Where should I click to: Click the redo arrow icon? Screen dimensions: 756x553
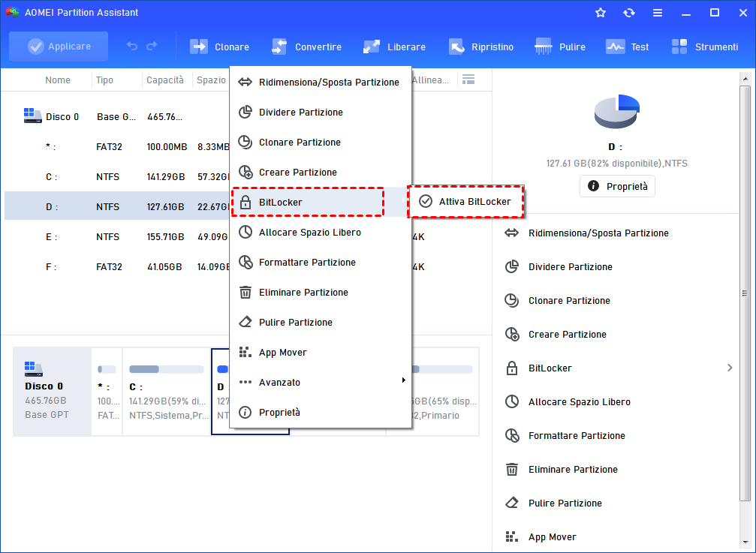152,47
